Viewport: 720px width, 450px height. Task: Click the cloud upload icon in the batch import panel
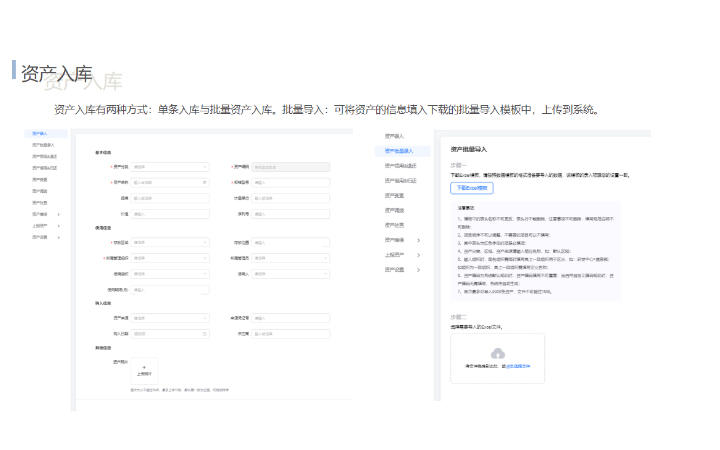pyautogui.click(x=498, y=353)
